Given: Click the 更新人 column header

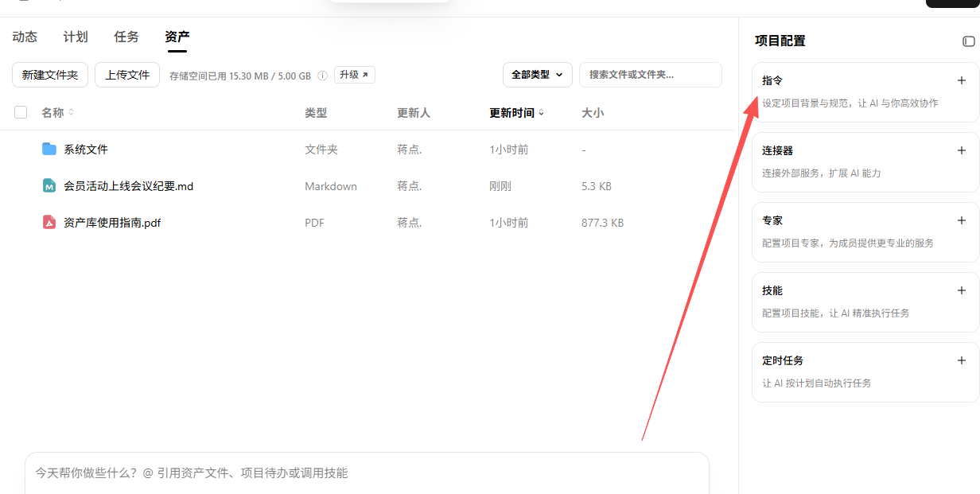Looking at the screenshot, I should (x=414, y=113).
